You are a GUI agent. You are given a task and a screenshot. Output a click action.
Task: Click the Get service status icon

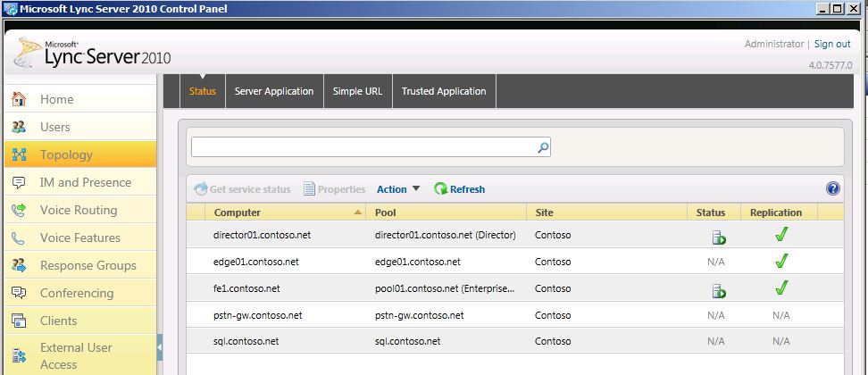click(200, 189)
